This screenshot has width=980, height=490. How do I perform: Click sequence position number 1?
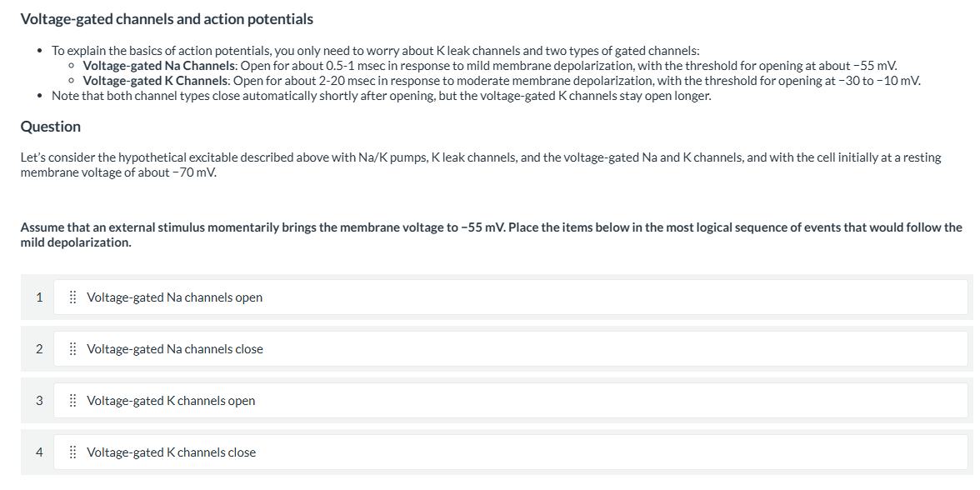pos(39,297)
